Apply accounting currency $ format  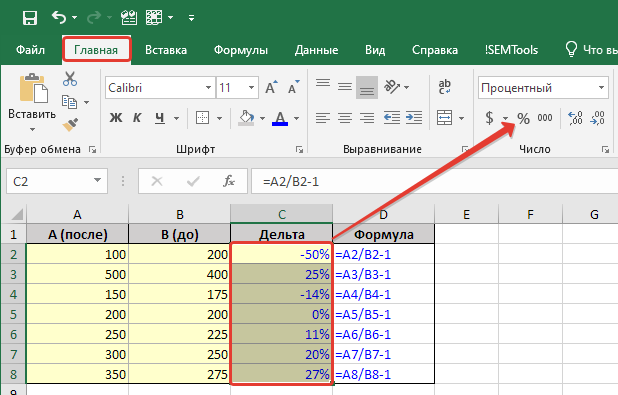coord(489,117)
